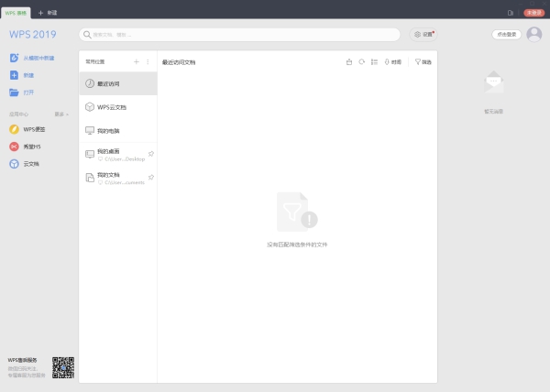This screenshot has height=392, width=550.
Task: Click the user avatar icon
Action: pyautogui.click(x=533, y=34)
